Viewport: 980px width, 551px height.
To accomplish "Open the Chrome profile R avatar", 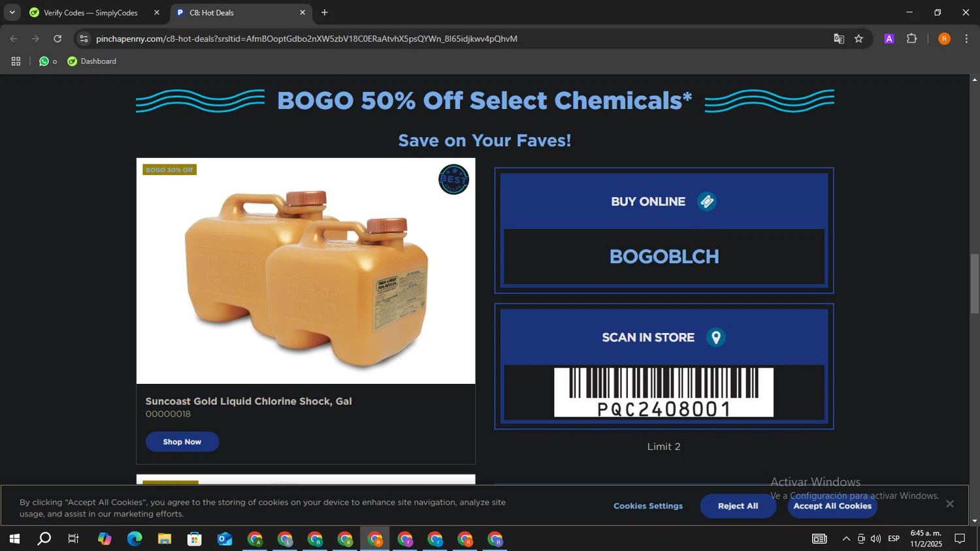I will [x=944, y=39].
